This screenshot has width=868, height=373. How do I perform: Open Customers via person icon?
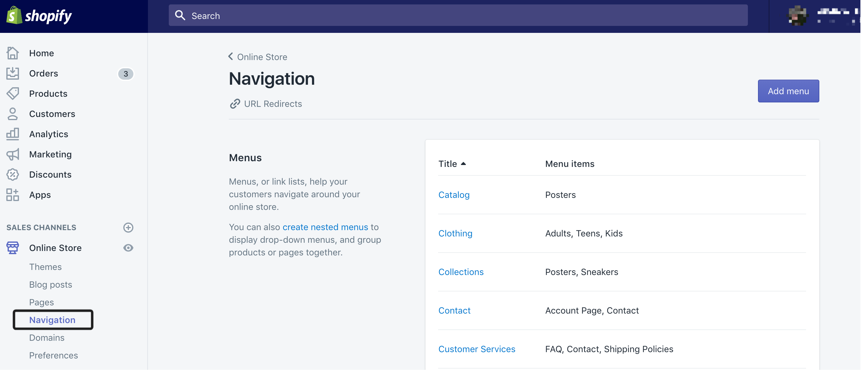point(13,114)
